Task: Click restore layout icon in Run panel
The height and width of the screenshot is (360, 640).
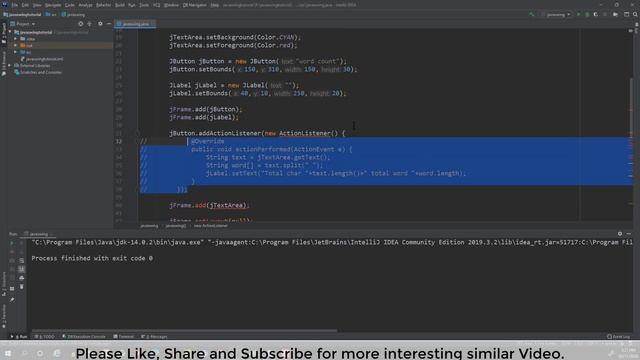Action: click(x=12, y=288)
